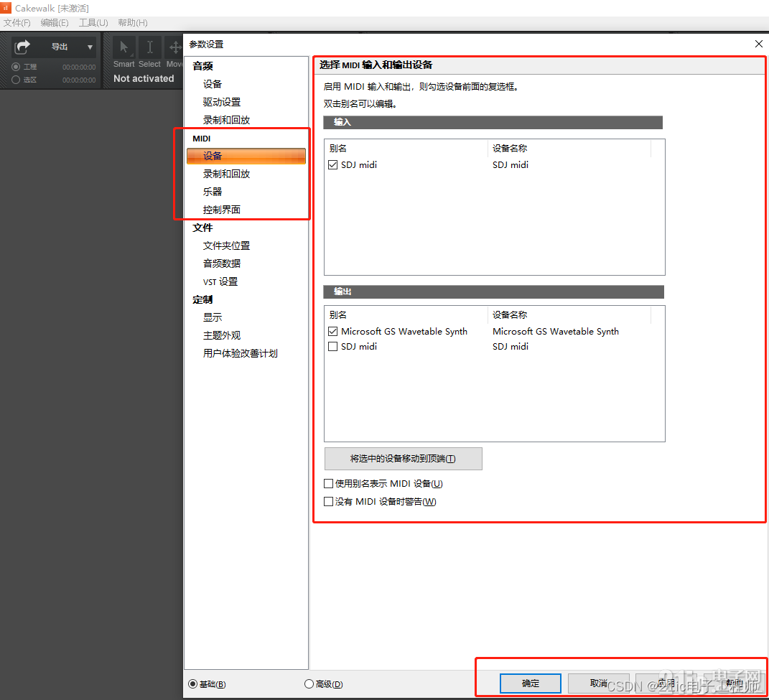The width and height of the screenshot is (769, 700).
Task: Select the Smart tool icon
Action: 124,47
